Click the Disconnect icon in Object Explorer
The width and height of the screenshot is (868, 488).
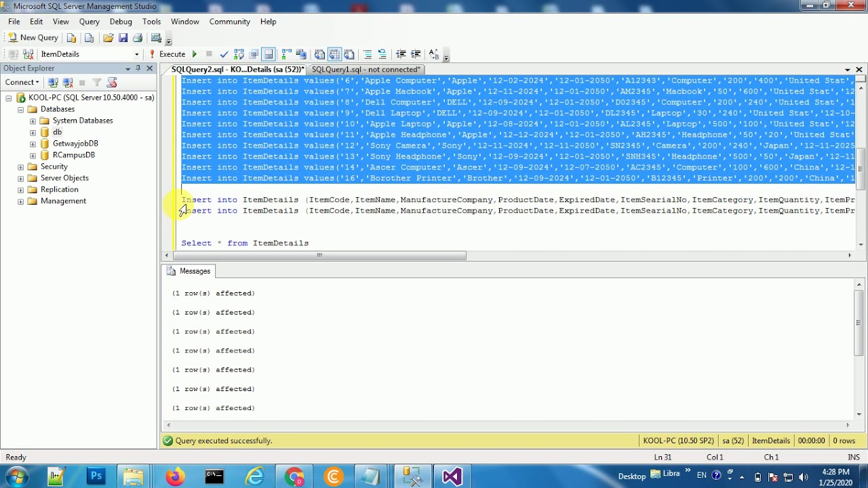click(68, 83)
